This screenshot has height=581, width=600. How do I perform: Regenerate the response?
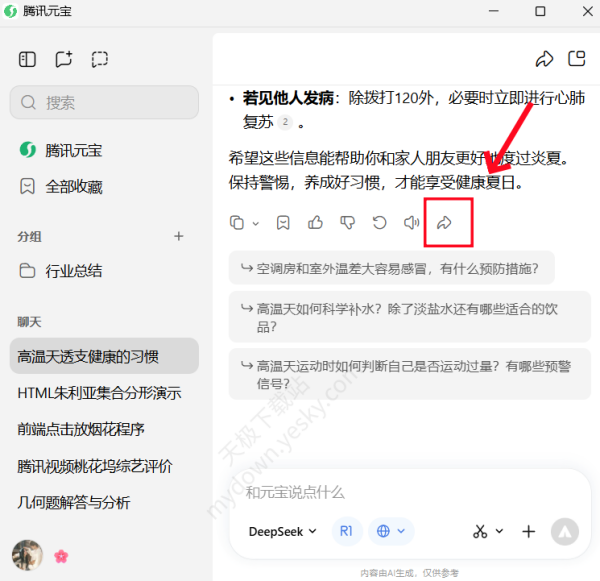tap(379, 222)
